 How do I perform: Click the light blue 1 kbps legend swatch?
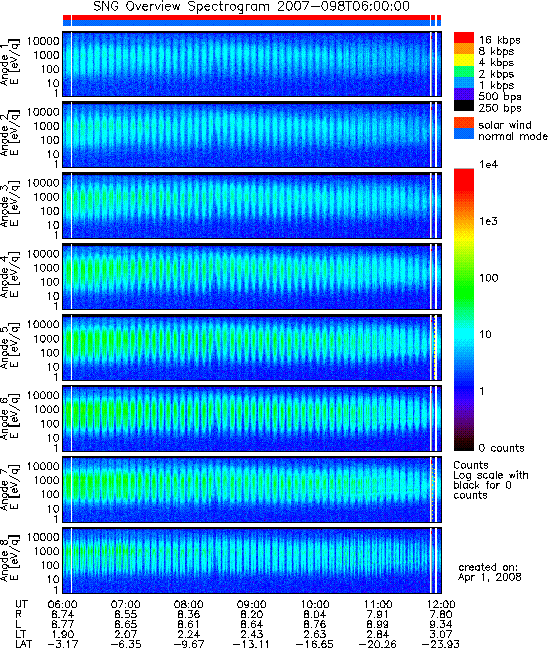[464, 83]
